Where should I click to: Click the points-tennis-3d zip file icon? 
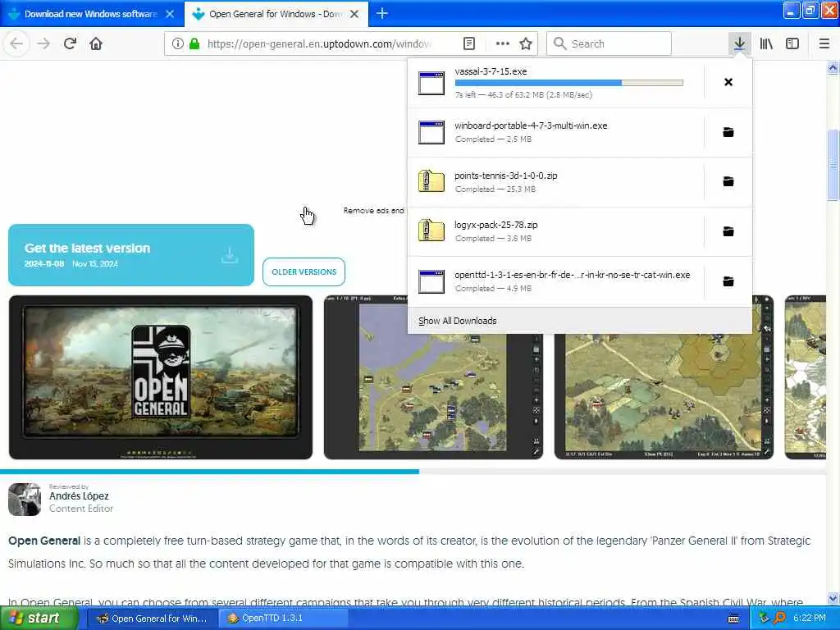point(431,181)
